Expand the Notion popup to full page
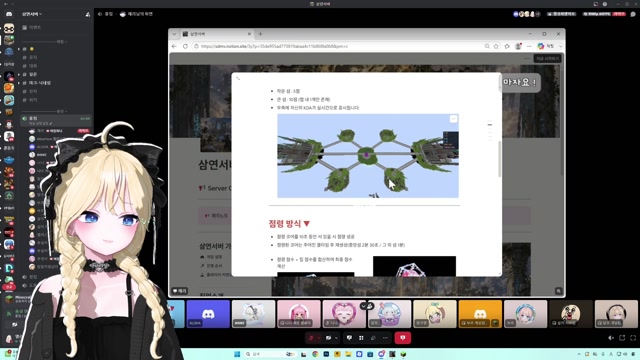The height and width of the screenshot is (360, 640). coord(238,78)
